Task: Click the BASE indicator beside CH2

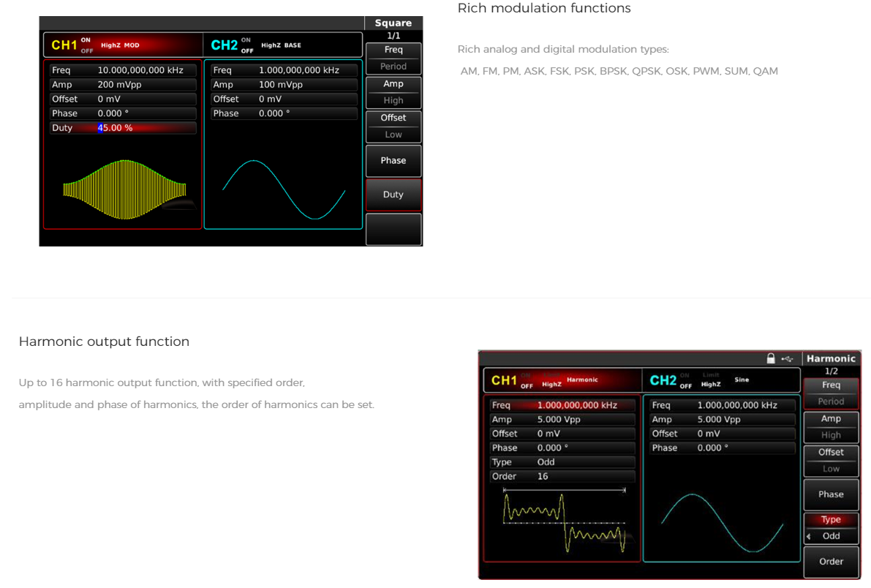Action: (293, 45)
